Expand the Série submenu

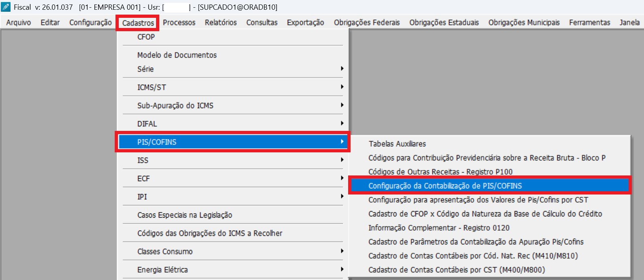[x=233, y=69]
